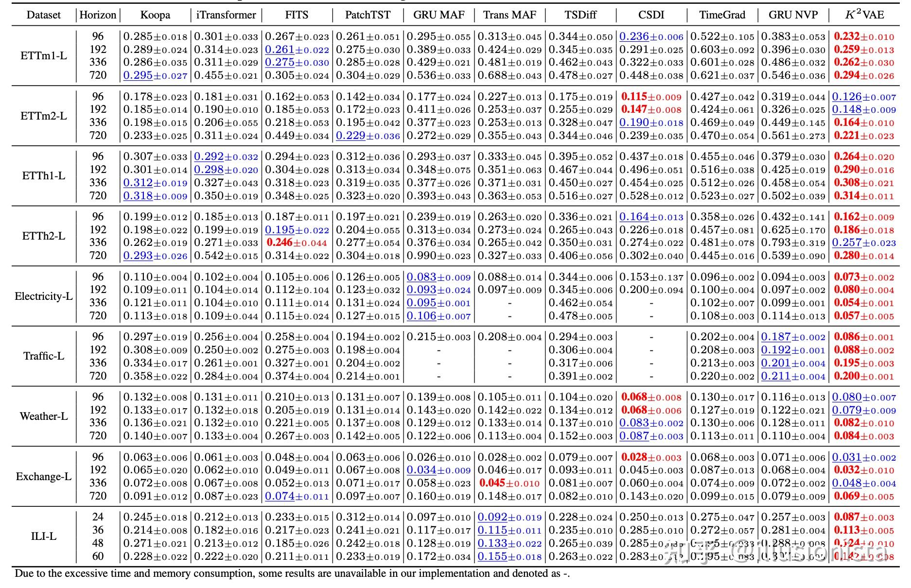The image size is (911, 588).
Task: Select the horizon value 720 under ETTh1-L
Action: tap(98, 196)
